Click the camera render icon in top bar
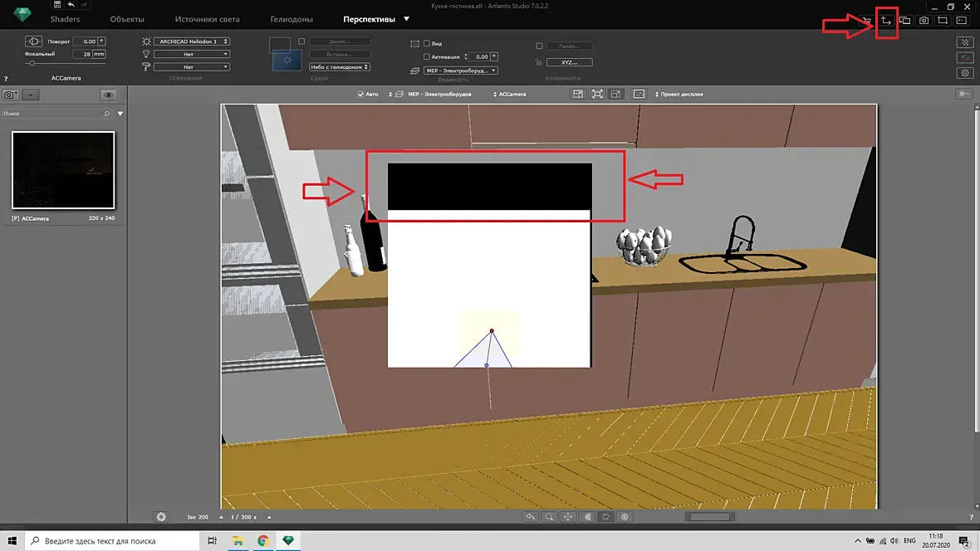This screenshot has width=980, height=551. (924, 21)
